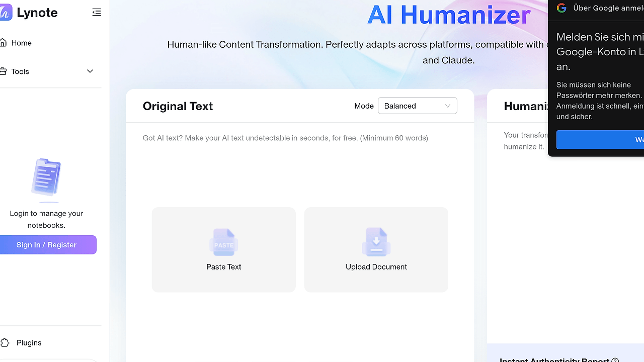The height and width of the screenshot is (362, 644).
Task: Click the Instant Authenticity Report help icon
Action: click(x=615, y=359)
